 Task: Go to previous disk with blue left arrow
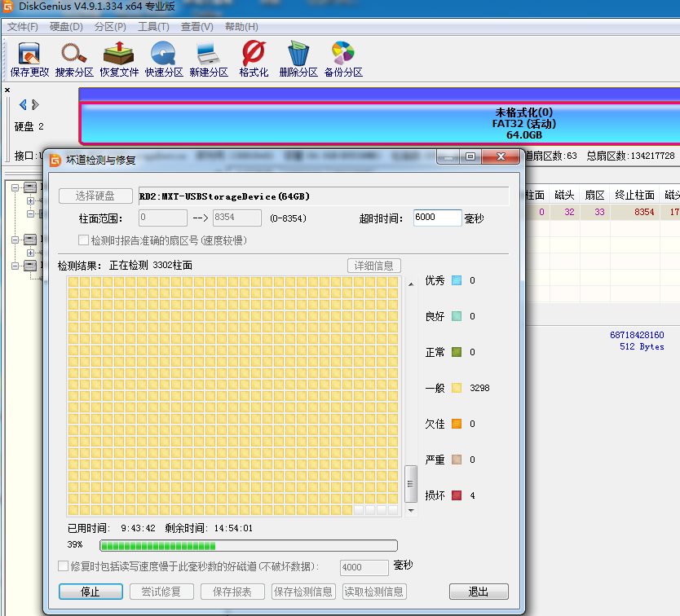pyautogui.click(x=23, y=104)
